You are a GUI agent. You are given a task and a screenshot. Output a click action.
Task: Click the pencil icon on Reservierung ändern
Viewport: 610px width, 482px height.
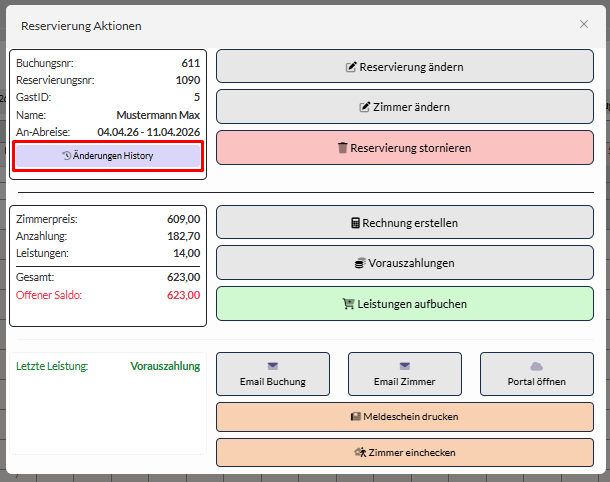pos(351,67)
